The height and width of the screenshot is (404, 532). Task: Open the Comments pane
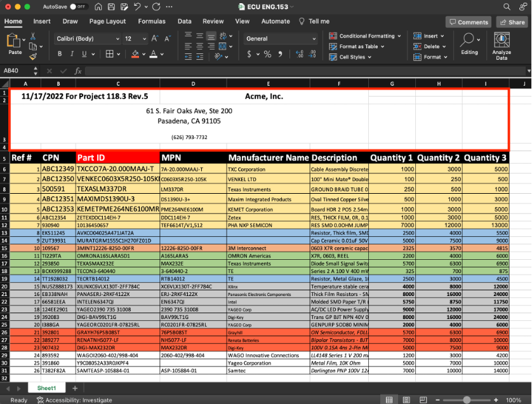pos(469,22)
